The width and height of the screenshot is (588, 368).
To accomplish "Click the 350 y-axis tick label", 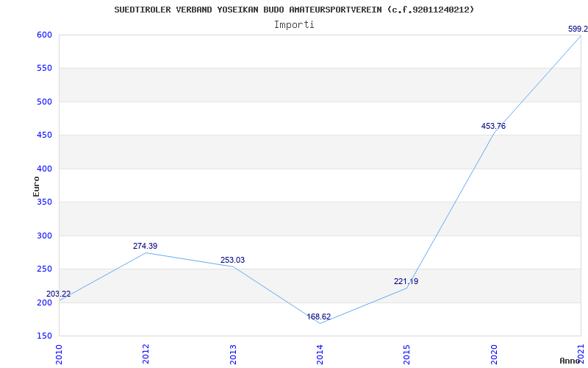I will point(44,202).
